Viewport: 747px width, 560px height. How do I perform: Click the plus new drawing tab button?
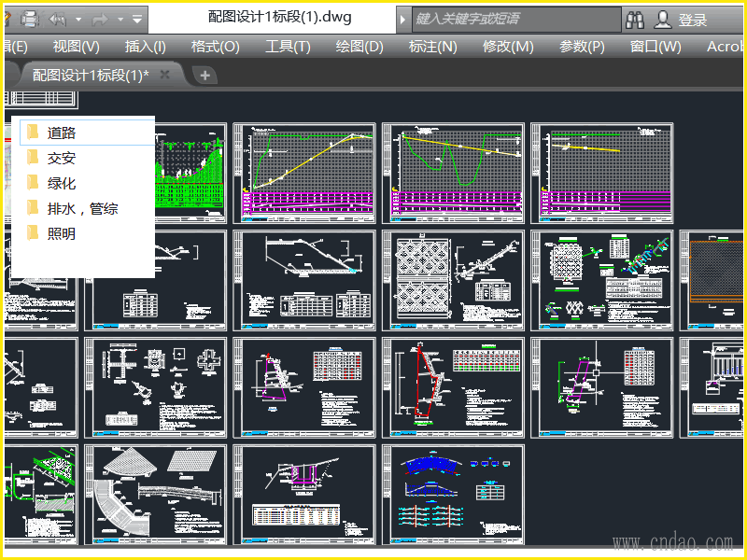tap(204, 76)
